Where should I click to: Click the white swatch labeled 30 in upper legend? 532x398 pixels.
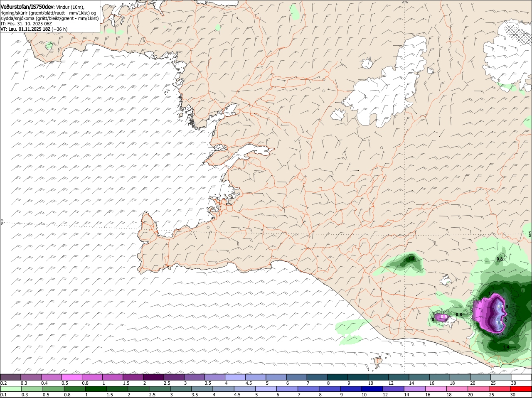[521, 377]
